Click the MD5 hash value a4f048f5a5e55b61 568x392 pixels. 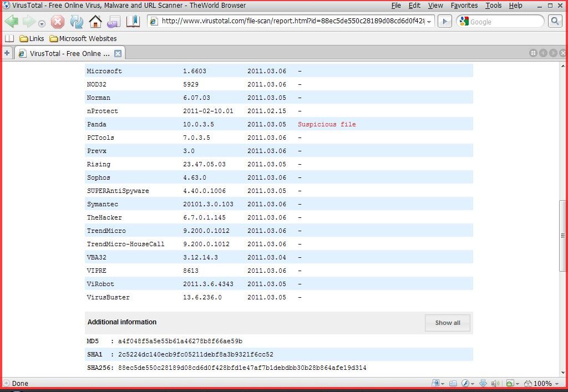coord(180,341)
